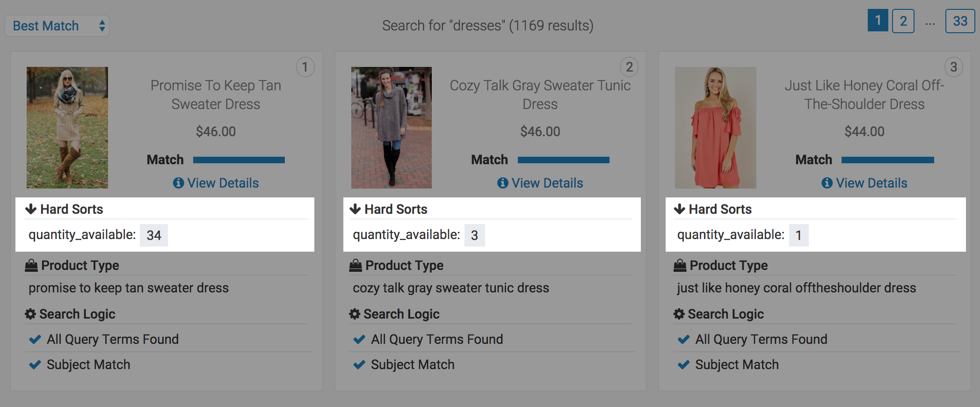Go to results page 2

click(903, 21)
